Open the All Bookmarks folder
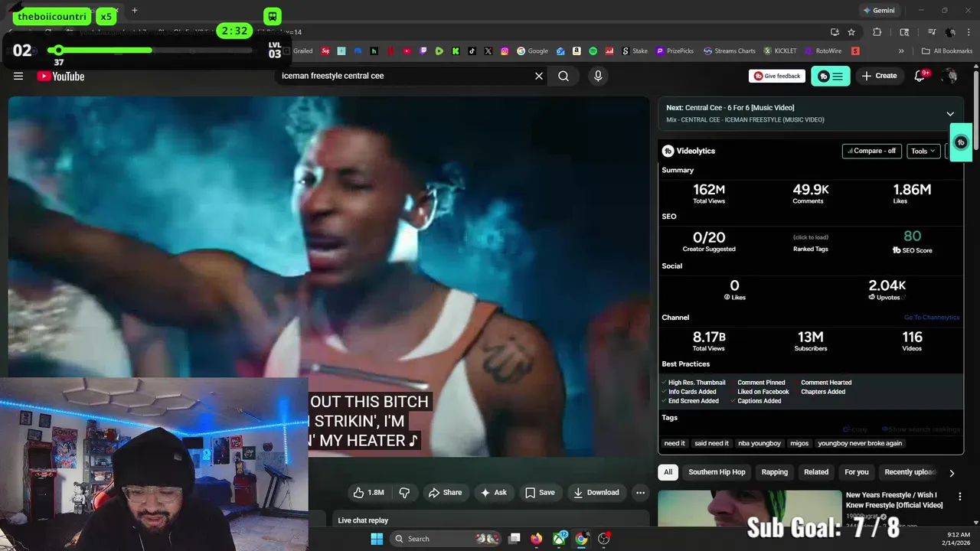980x551 pixels. [947, 51]
